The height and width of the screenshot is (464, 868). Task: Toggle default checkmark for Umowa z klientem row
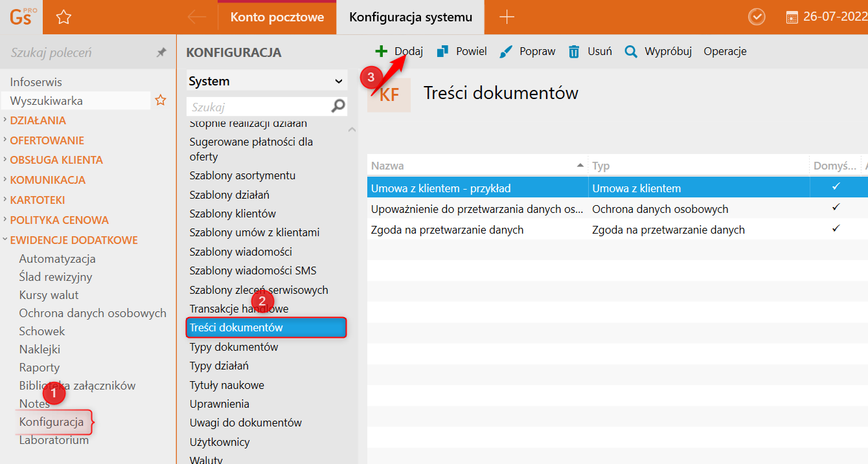(836, 186)
